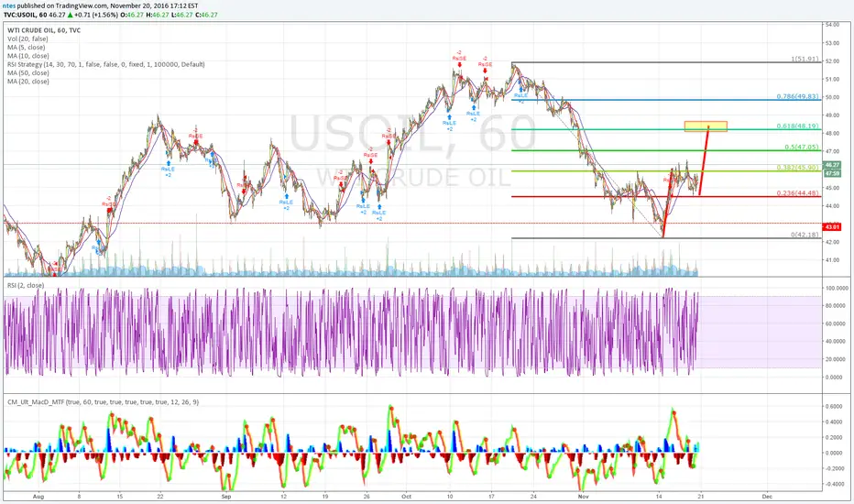Click the Fibonacci label 0.382(45.90)

798,168
